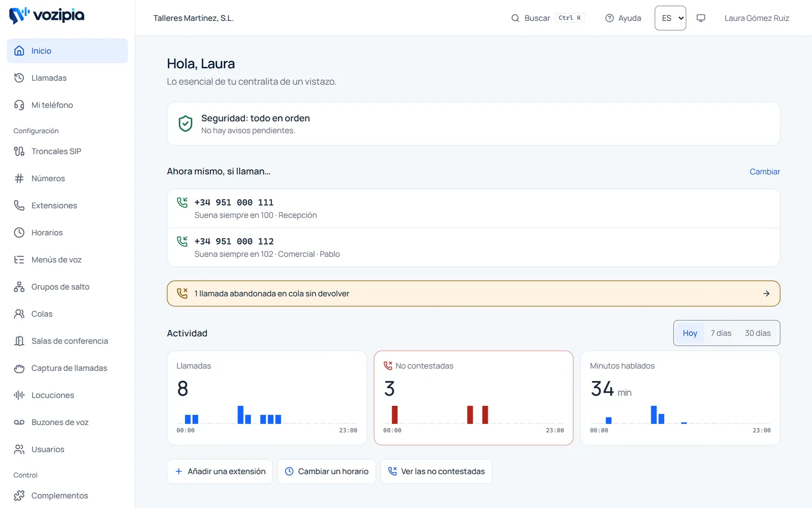Select the Hoy activity range

[x=690, y=333]
